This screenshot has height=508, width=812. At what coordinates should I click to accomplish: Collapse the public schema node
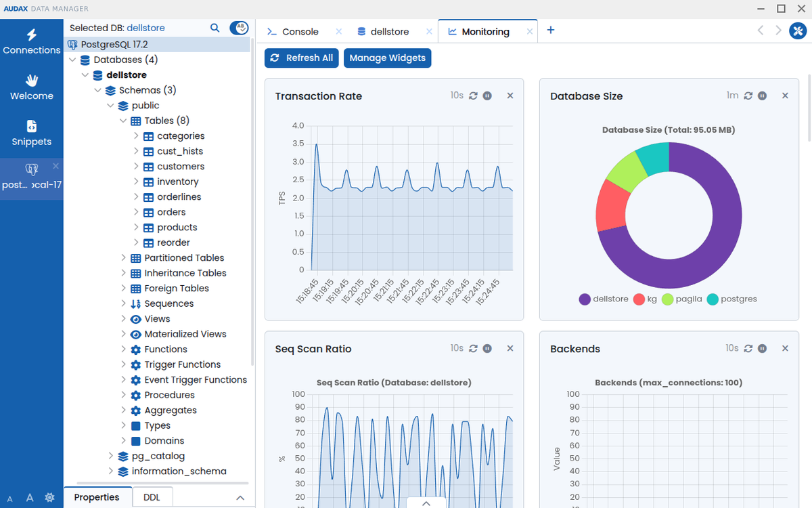click(x=111, y=106)
